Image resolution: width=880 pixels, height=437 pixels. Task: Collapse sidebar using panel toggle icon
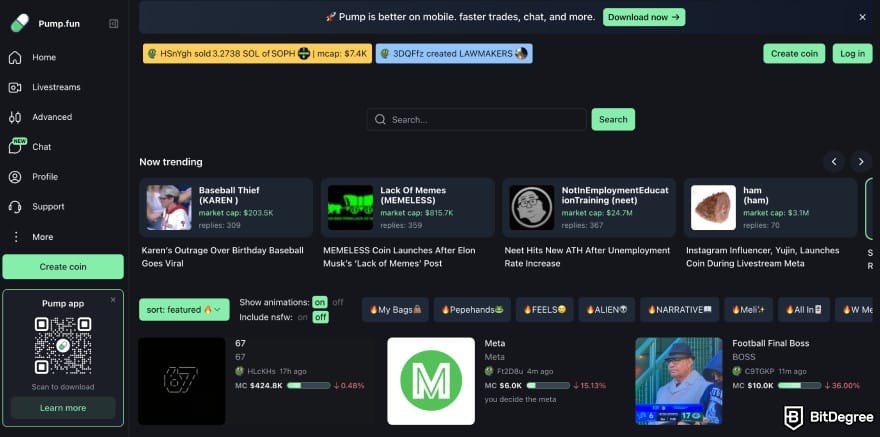(x=113, y=24)
